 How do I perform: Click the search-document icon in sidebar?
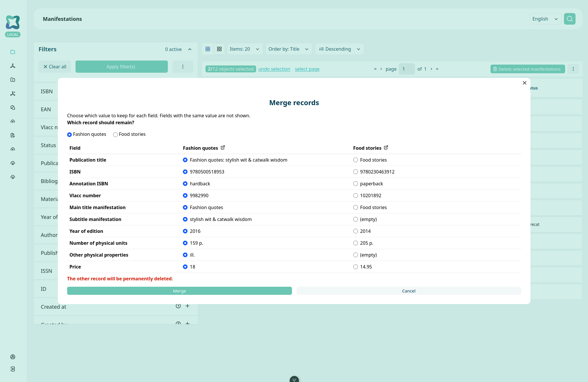13,107
